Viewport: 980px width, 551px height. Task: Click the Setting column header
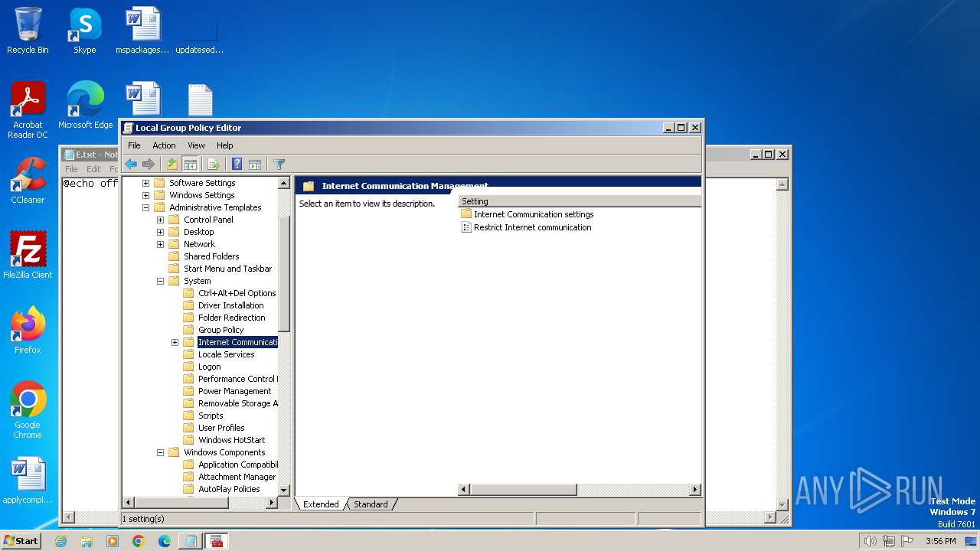pos(580,201)
